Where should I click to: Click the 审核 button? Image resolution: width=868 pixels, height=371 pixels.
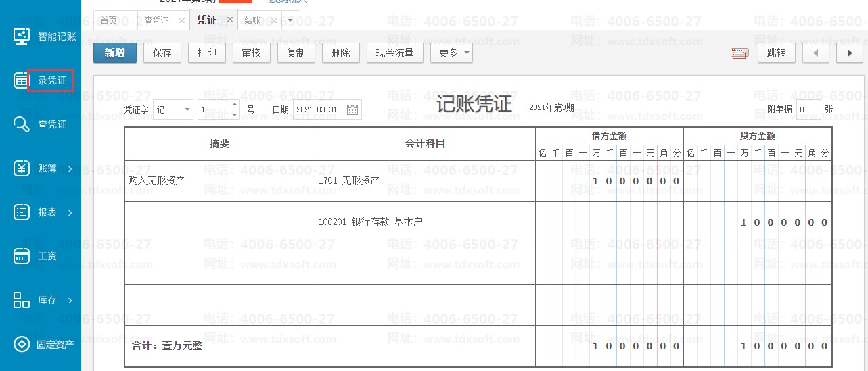point(252,53)
